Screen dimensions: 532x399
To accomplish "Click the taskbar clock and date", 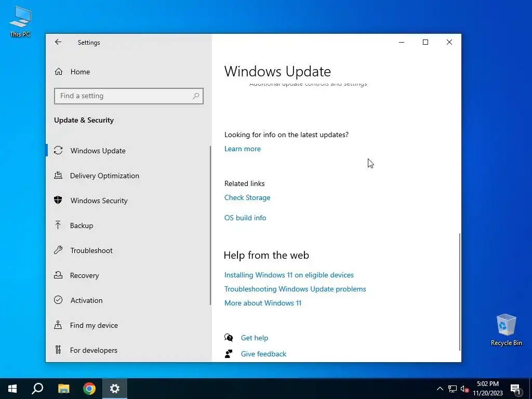I will [487, 389].
